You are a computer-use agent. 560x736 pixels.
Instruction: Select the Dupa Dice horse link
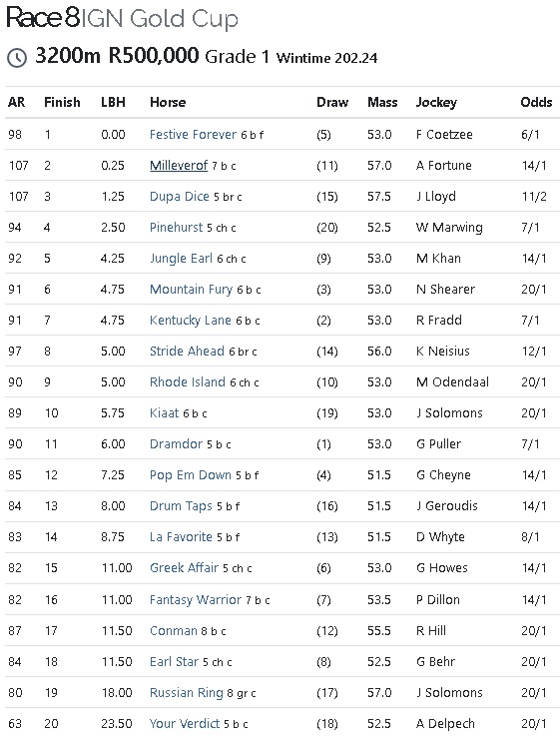pyautogui.click(x=179, y=197)
